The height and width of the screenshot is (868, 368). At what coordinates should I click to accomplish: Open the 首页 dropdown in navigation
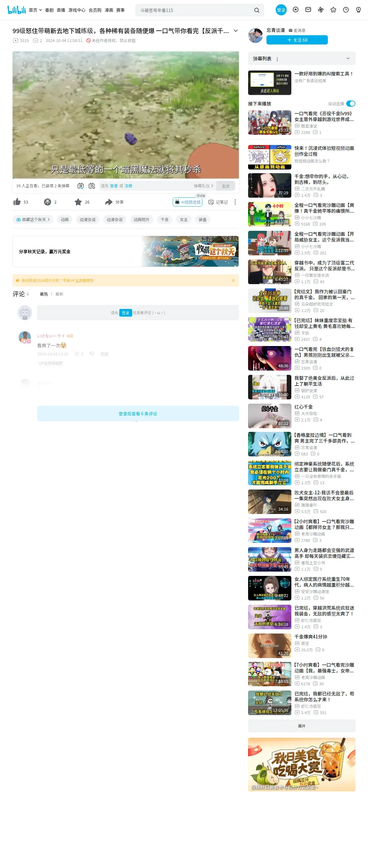pyautogui.click(x=35, y=10)
